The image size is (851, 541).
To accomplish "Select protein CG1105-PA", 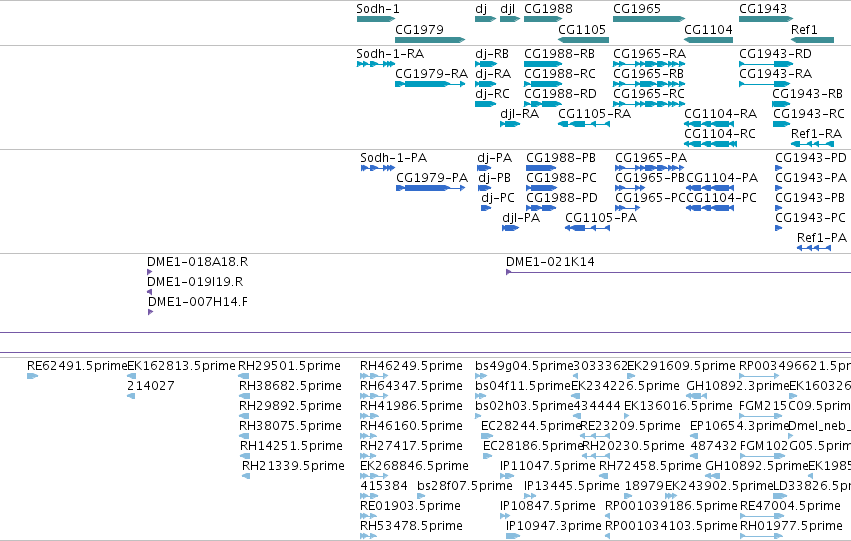I will 587,228.
